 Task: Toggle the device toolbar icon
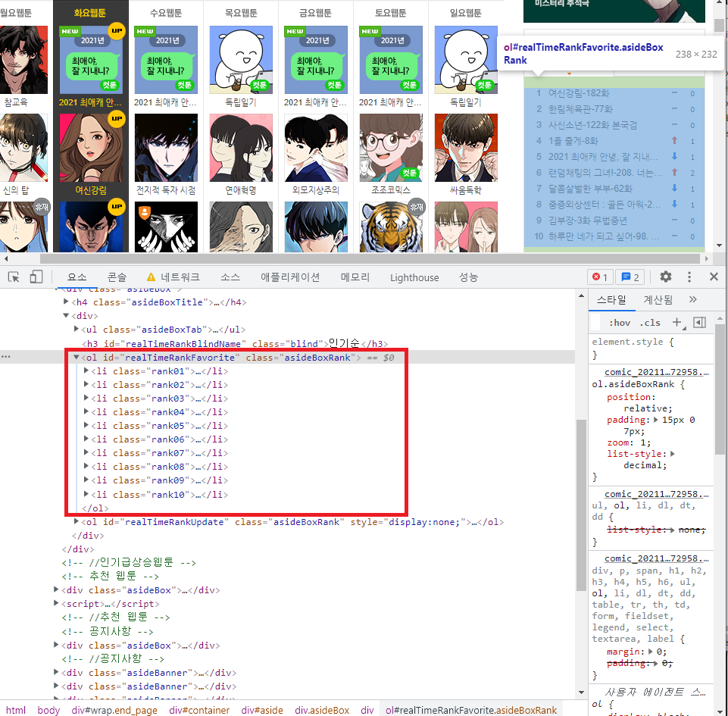coord(36,277)
